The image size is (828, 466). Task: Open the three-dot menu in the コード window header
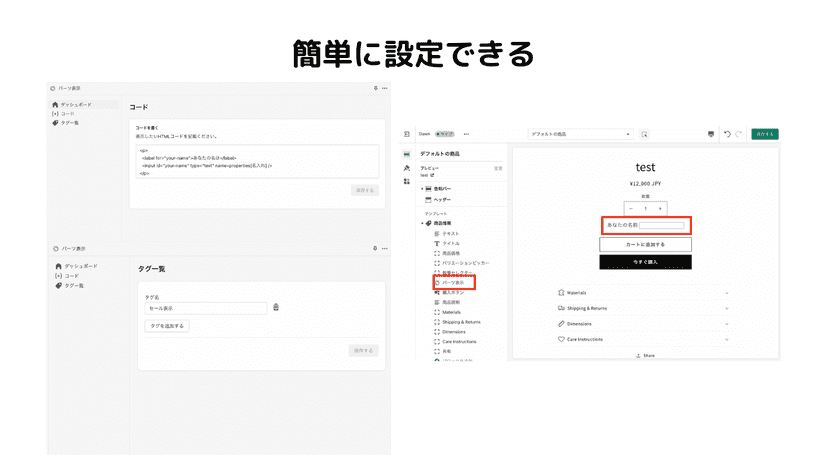(x=384, y=88)
